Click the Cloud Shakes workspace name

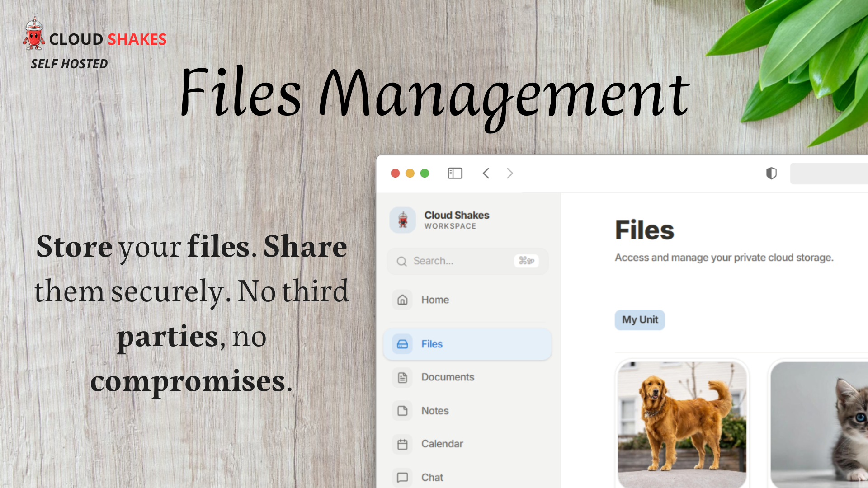457,216
